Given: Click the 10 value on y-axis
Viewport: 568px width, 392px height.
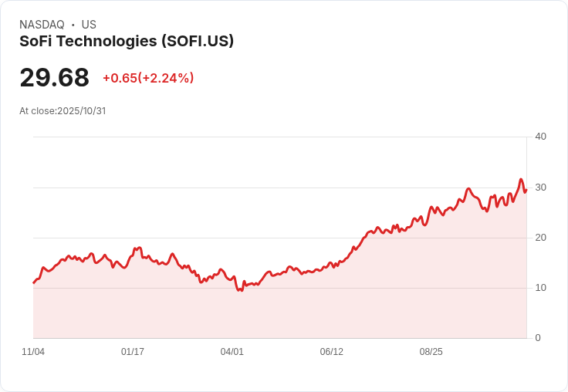Looking at the screenshot, I should point(540,288).
